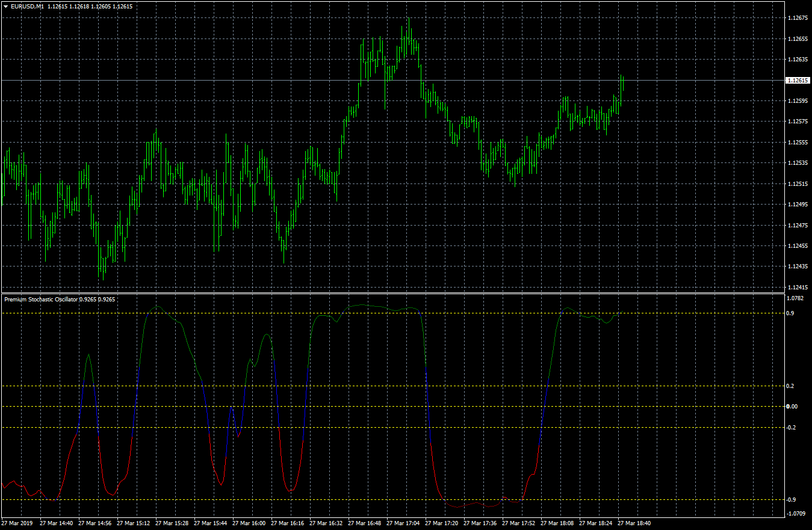Click the 27 Mar 17:04 time label
Image resolution: width=812 pixels, height=530 pixels.
403,523
